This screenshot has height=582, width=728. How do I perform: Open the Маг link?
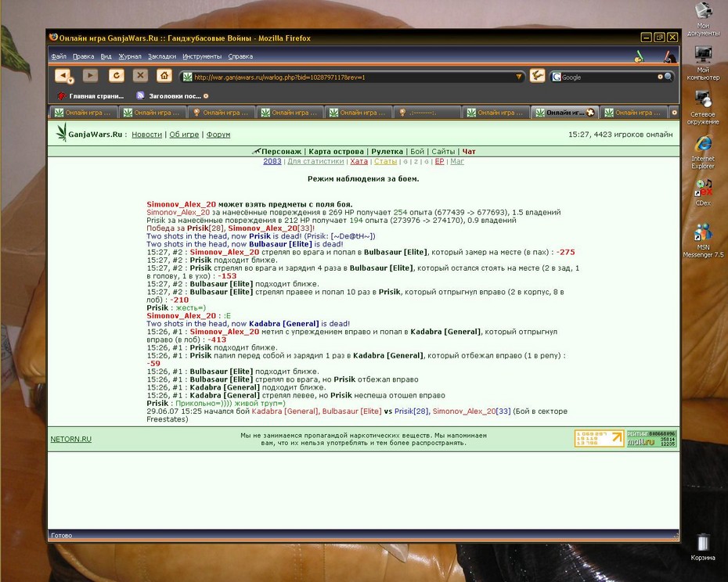click(457, 161)
